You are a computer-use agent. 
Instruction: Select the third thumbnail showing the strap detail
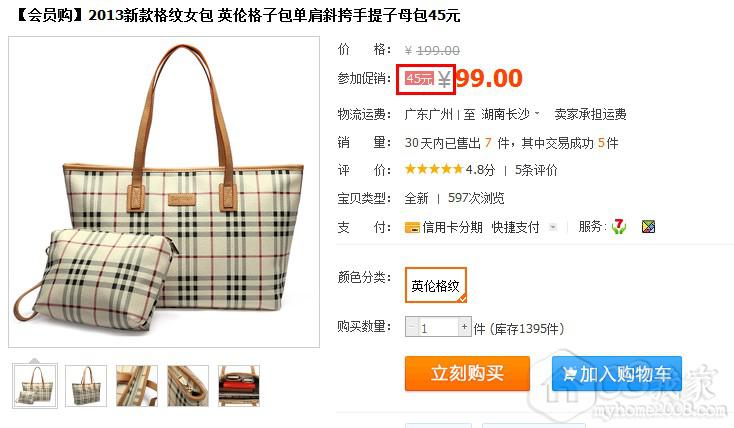click(x=137, y=386)
